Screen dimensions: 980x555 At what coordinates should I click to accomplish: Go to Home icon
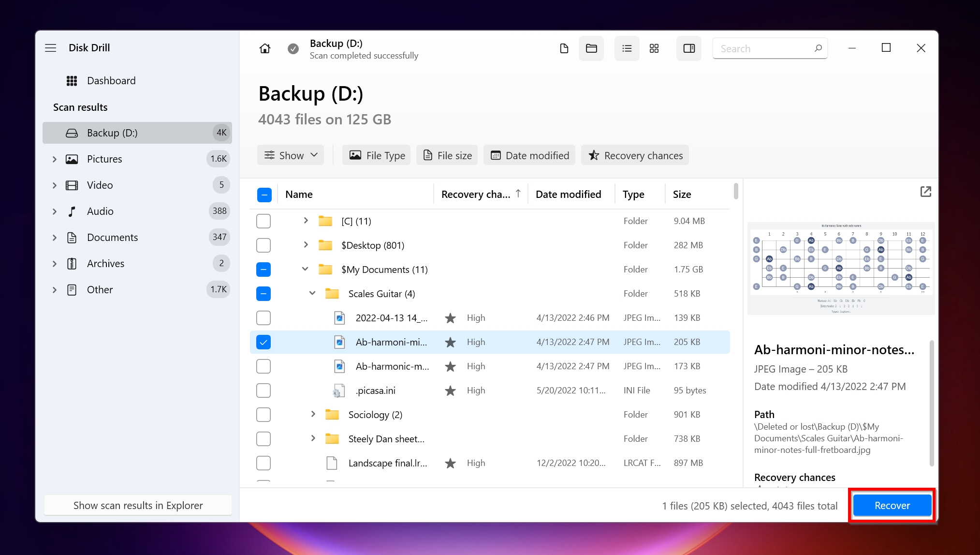point(265,48)
